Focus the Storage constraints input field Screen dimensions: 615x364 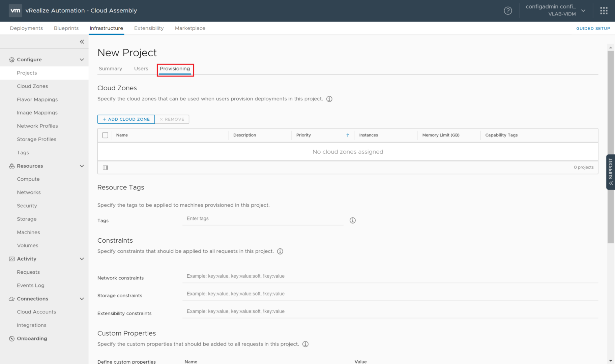tap(390, 294)
